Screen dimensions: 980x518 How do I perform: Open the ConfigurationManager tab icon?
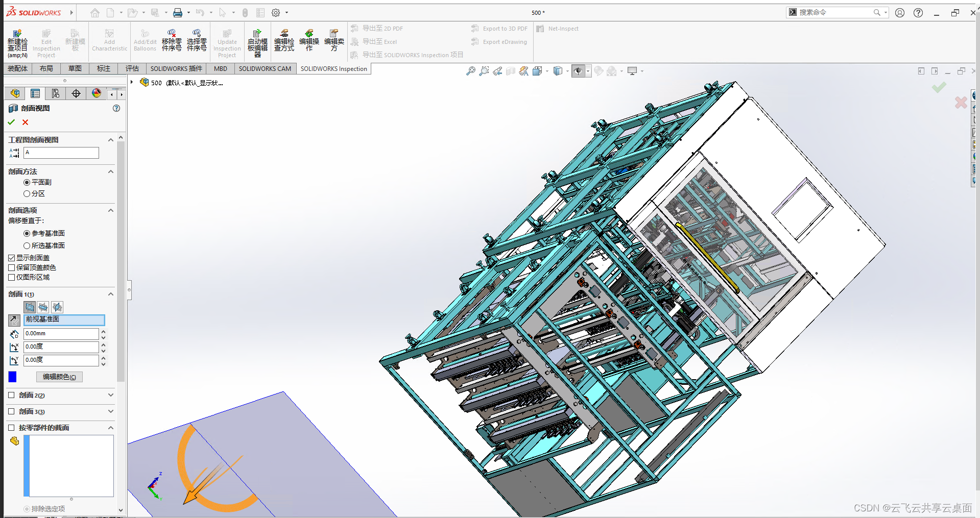56,93
